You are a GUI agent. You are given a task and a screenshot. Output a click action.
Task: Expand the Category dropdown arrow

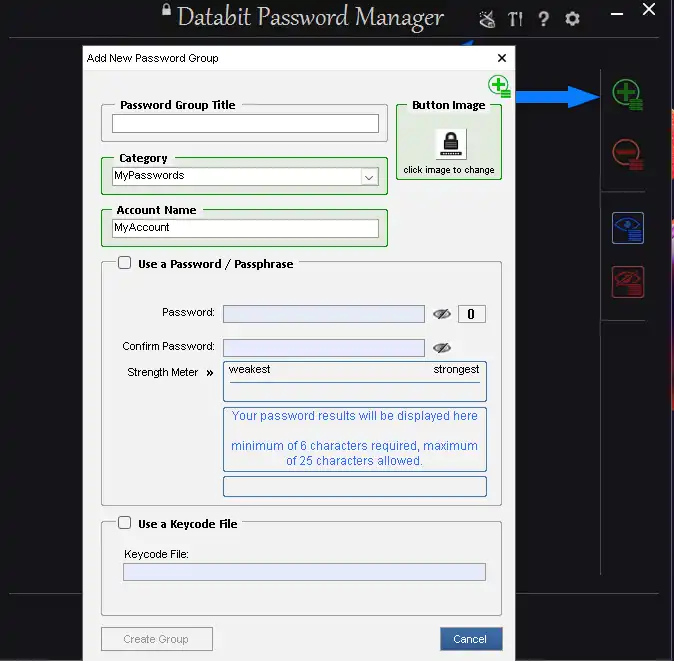[x=369, y=177]
